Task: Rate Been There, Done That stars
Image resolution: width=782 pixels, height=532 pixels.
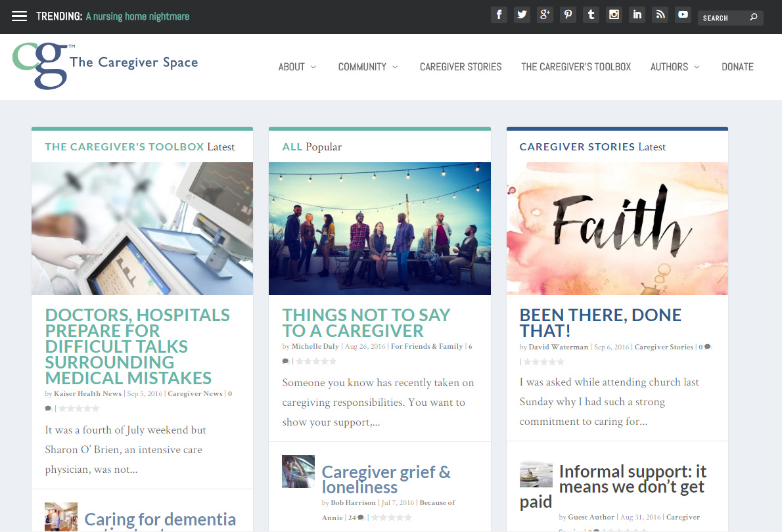Action: point(544,361)
